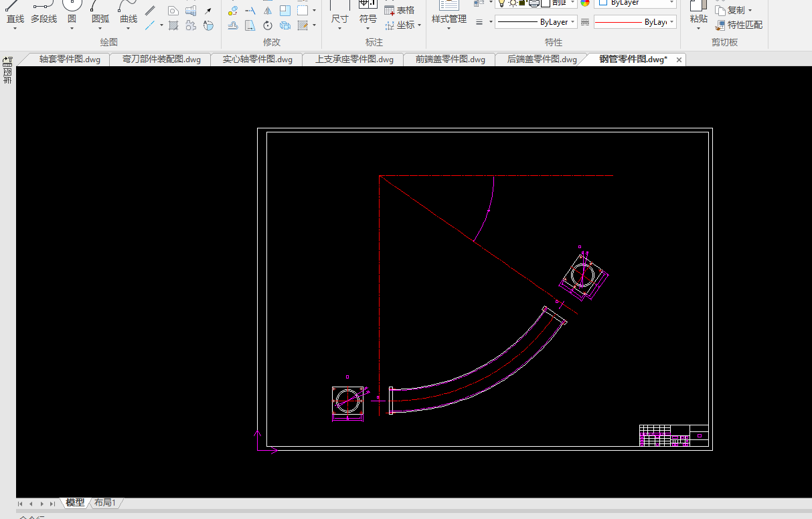Expand the 曲线 dropdown arrow
The height and width of the screenshot is (519, 812).
tap(129, 29)
